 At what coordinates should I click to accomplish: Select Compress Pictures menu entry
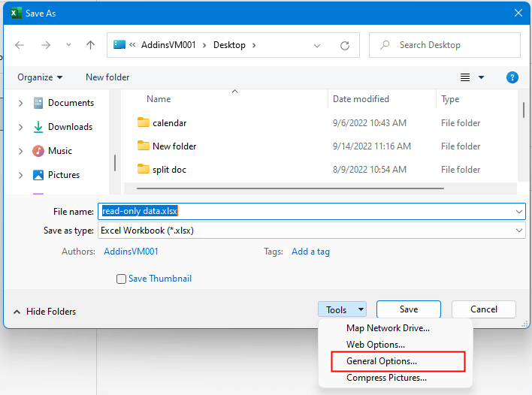[x=386, y=378]
